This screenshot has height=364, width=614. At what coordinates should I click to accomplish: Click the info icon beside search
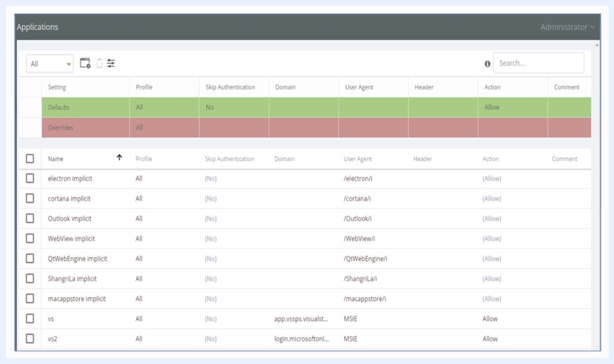click(x=487, y=64)
